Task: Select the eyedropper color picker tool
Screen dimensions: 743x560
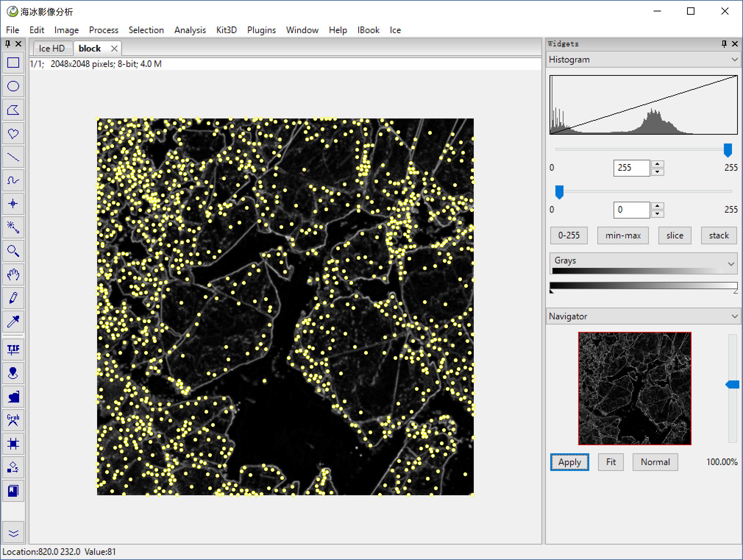Action: [x=13, y=322]
